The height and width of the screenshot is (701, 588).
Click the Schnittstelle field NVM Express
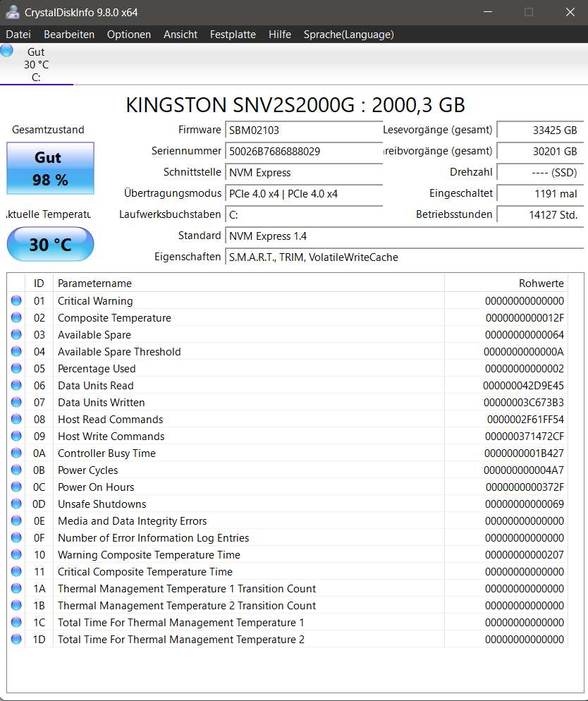point(304,173)
